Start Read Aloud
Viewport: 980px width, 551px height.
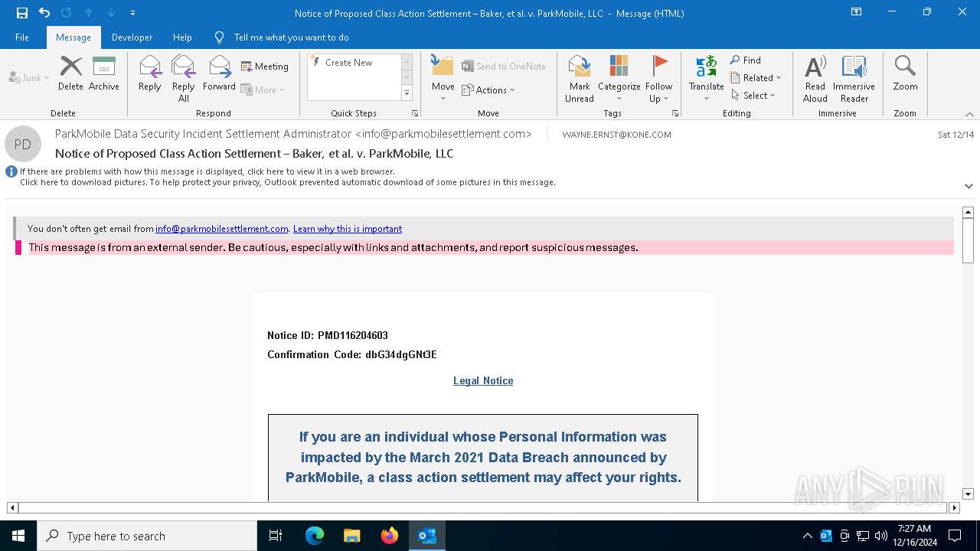[x=815, y=78]
